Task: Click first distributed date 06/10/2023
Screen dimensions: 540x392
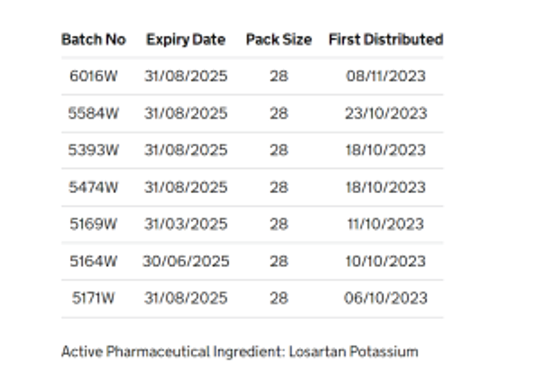Action: point(386,298)
